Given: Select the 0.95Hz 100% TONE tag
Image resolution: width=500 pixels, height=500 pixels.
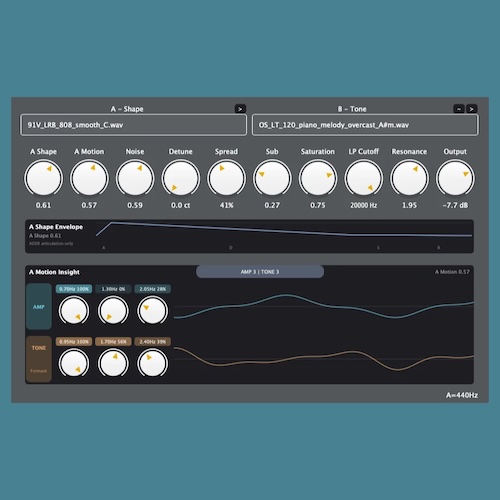Looking at the screenshot, I should [74, 342].
